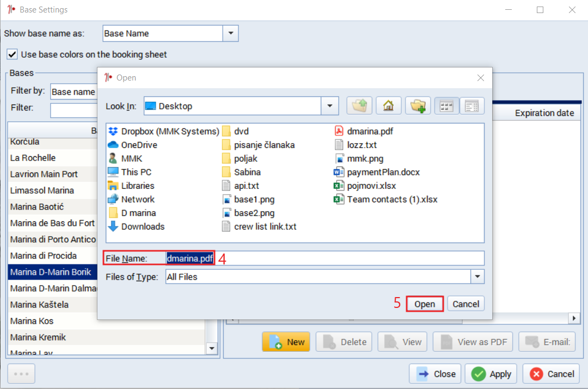Select crew list link.txt file
Viewport: 588px width, 389px height.
pyautogui.click(x=260, y=227)
